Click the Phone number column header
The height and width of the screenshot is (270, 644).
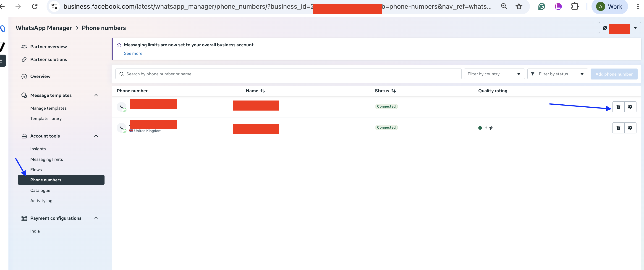pyautogui.click(x=132, y=91)
